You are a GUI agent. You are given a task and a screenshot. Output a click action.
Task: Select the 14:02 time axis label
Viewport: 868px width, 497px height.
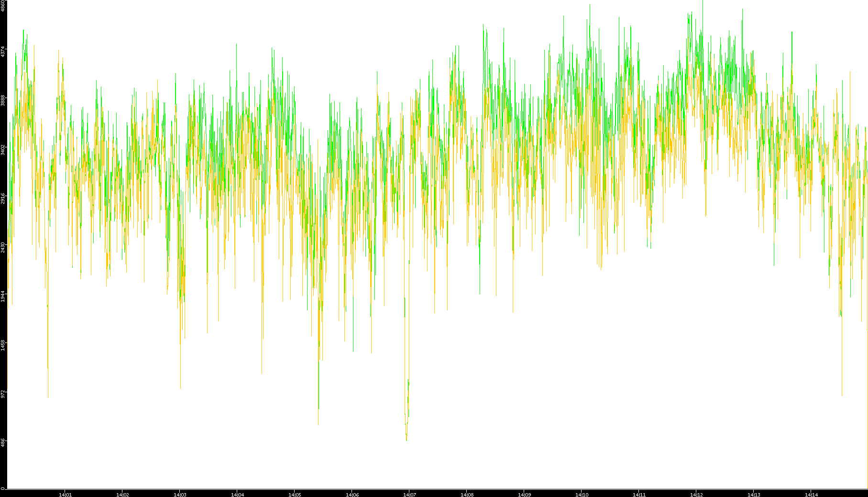click(122, 495)
